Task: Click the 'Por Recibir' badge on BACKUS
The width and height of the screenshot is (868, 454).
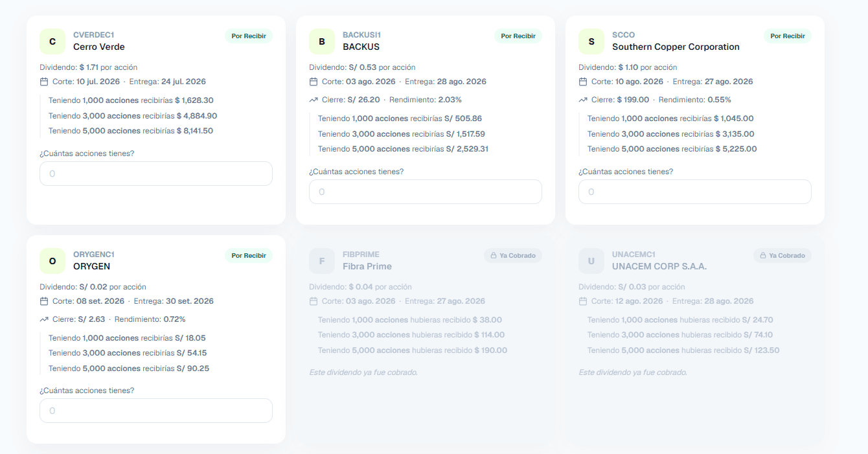Action: (x=518, y=36)
